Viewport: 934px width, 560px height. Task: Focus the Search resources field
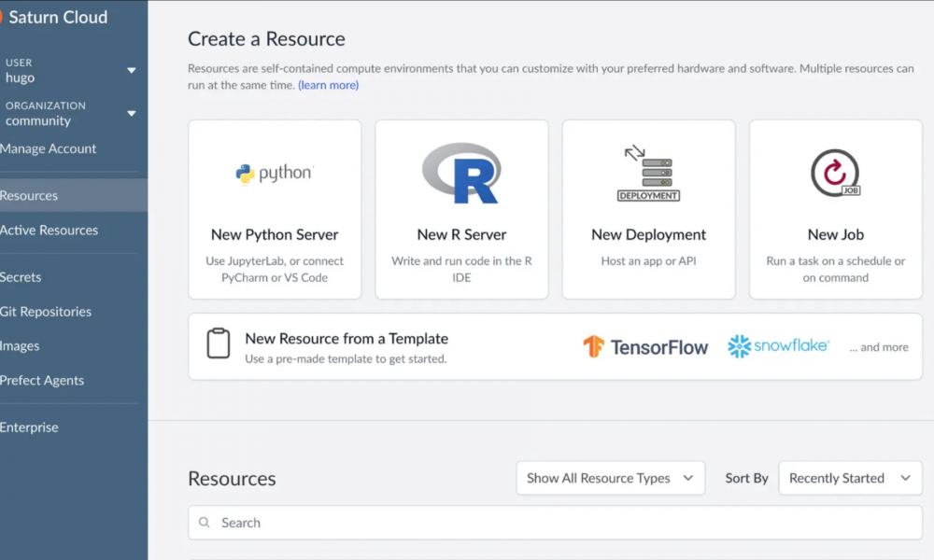(x=555, y=523)
